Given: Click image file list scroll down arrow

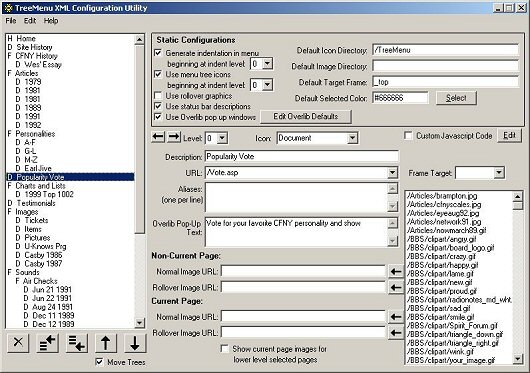Looking at the screenshot, I should (517, 359).
